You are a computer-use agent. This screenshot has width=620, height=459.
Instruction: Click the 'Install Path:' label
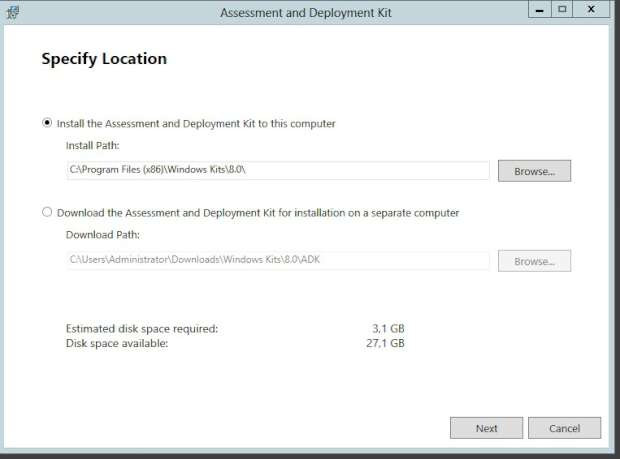[93, 146]
